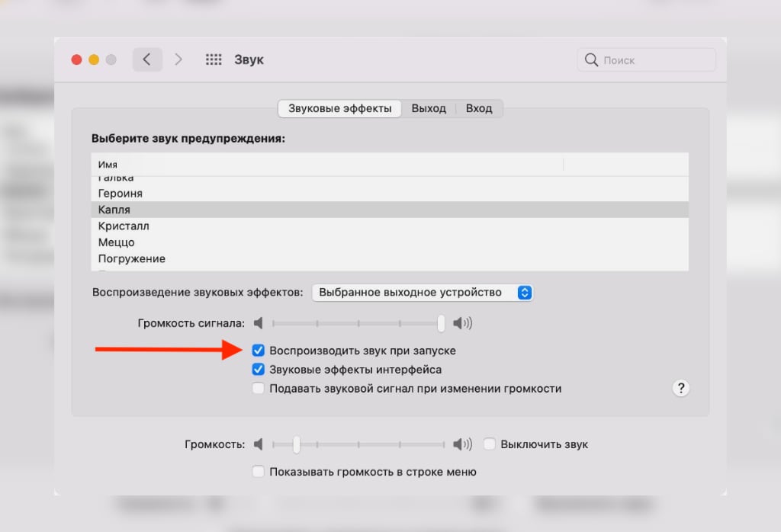Minimize the Звук window with yellow button

[94, 59]
